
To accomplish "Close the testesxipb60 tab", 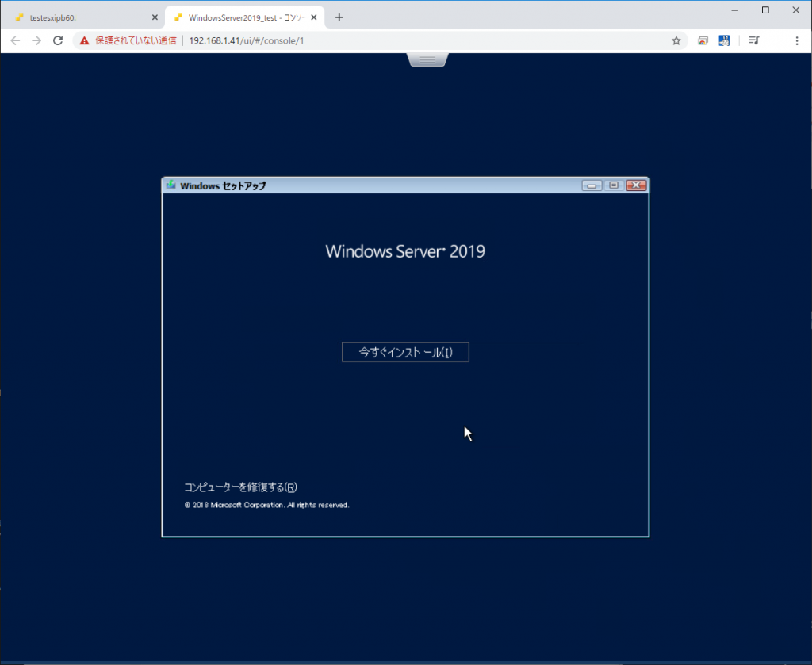I will pos(155,17).
